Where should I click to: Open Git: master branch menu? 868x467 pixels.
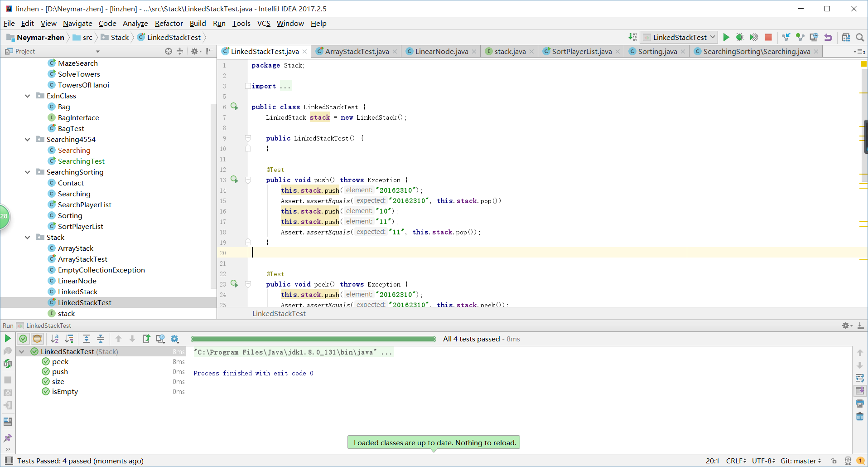pyautogui.click(x=800, y=461)
